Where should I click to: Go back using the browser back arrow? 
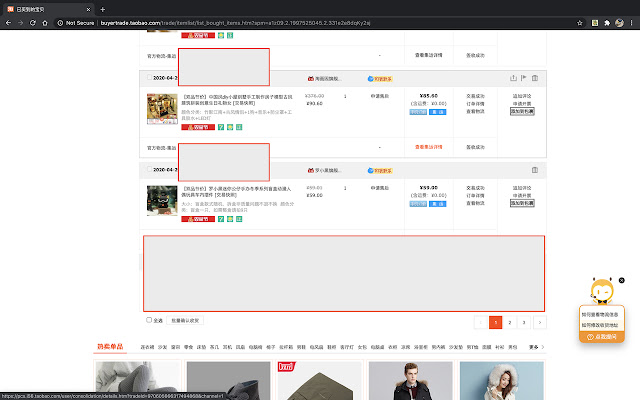(8, 23)
